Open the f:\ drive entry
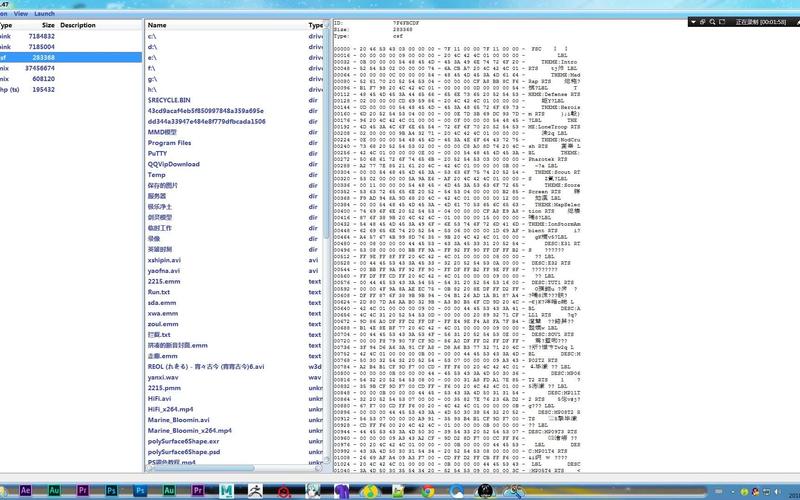The height and width of the screenshot is (500, 800). pos(152,68)
